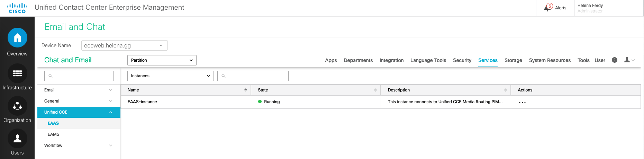Open the Instances dropdown
This screenshot has height=159, width=644.
170,76
